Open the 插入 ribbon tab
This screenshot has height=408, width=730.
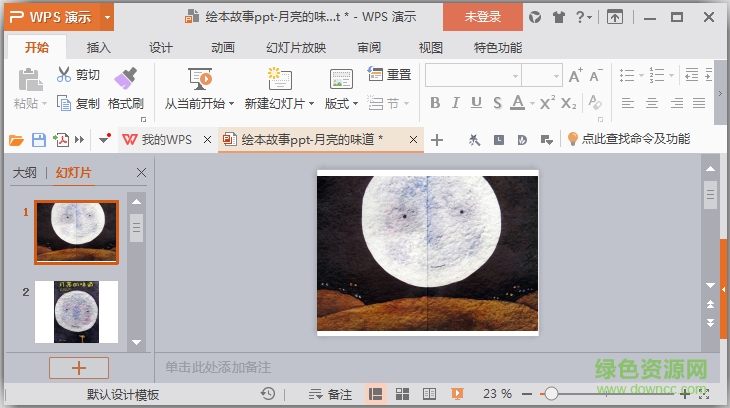[99, 48]
